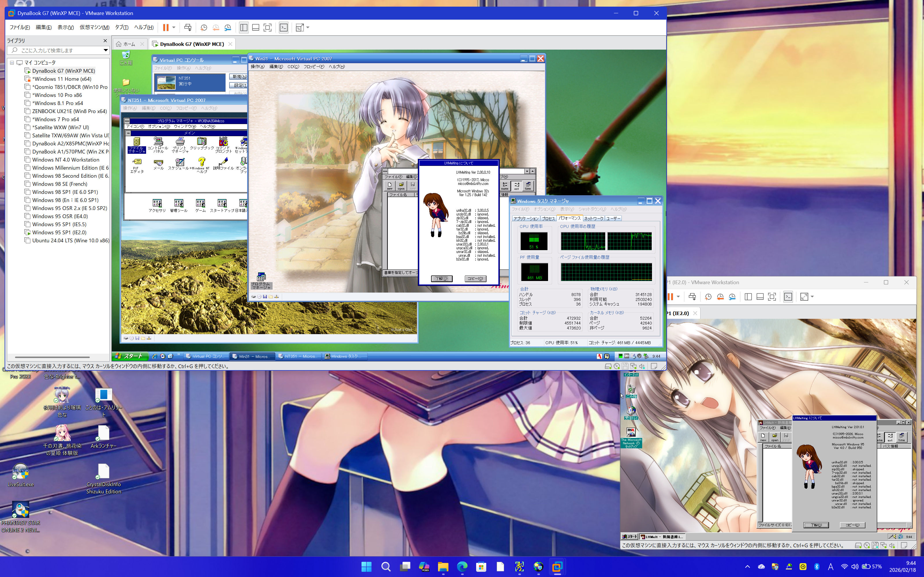Click Send Ctrl+Alt+Del icon in VMware toolbar
924x577 pixels.
coord(188,27)
